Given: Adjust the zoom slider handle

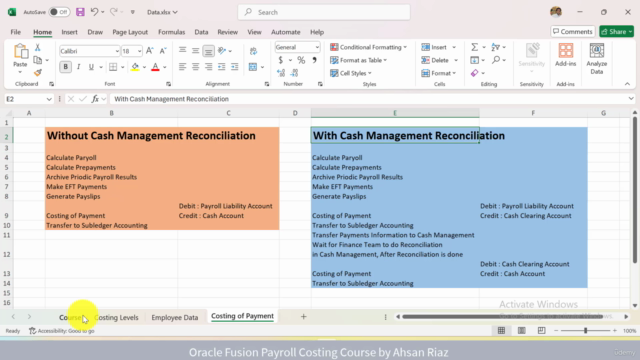Looking at the screenshot, I should tap(585, 331).
